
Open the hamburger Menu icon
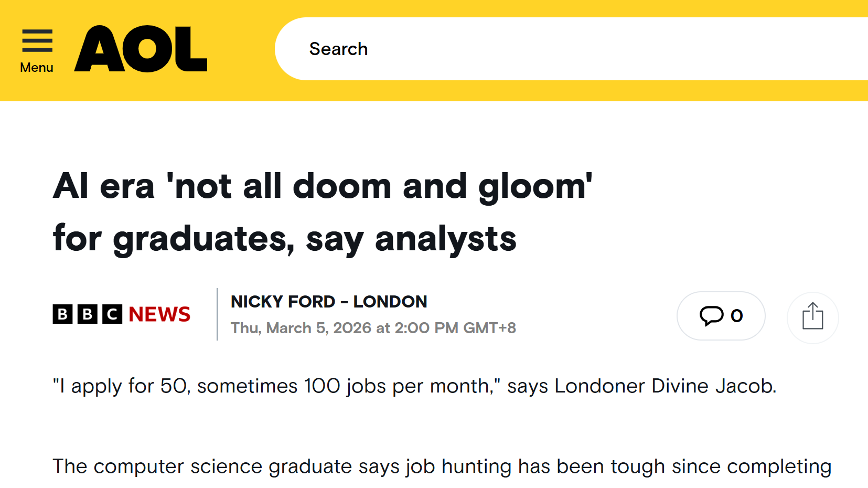[x=37, y=41]
